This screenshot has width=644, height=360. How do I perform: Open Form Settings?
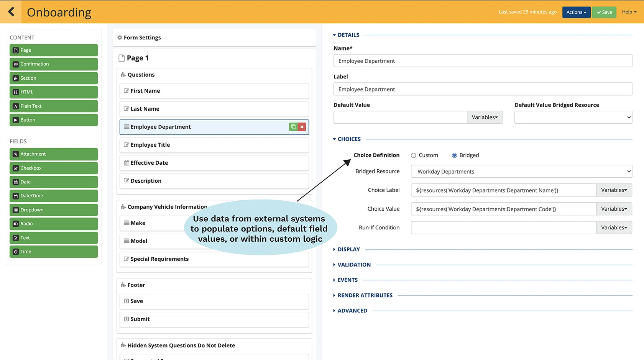coord(214,38)
